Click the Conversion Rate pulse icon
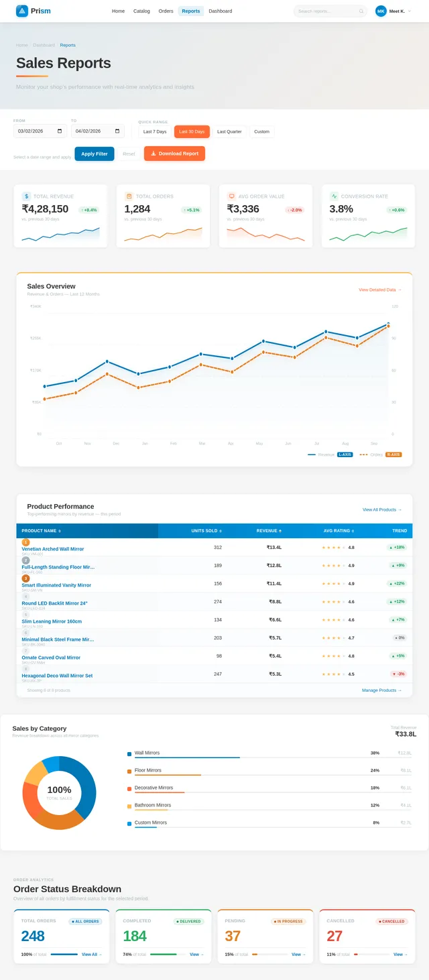Screen dimensions: 429x980 click(334, 196)
